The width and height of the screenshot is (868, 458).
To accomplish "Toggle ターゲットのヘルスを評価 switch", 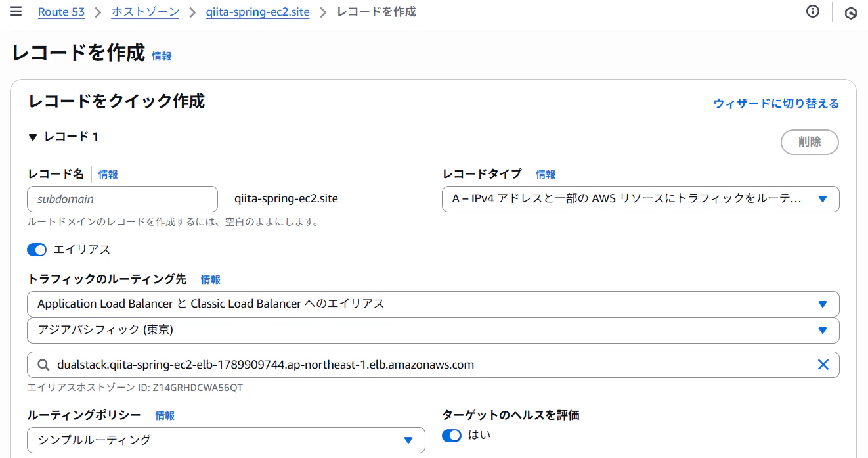I will tap(452, 435).
